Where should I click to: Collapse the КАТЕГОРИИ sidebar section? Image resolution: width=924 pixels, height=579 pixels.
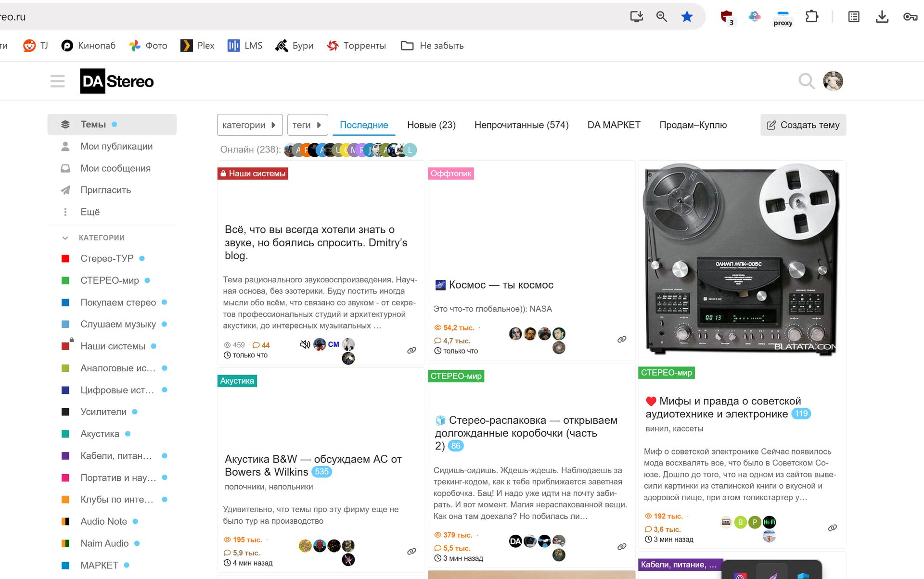click(65, 238)
